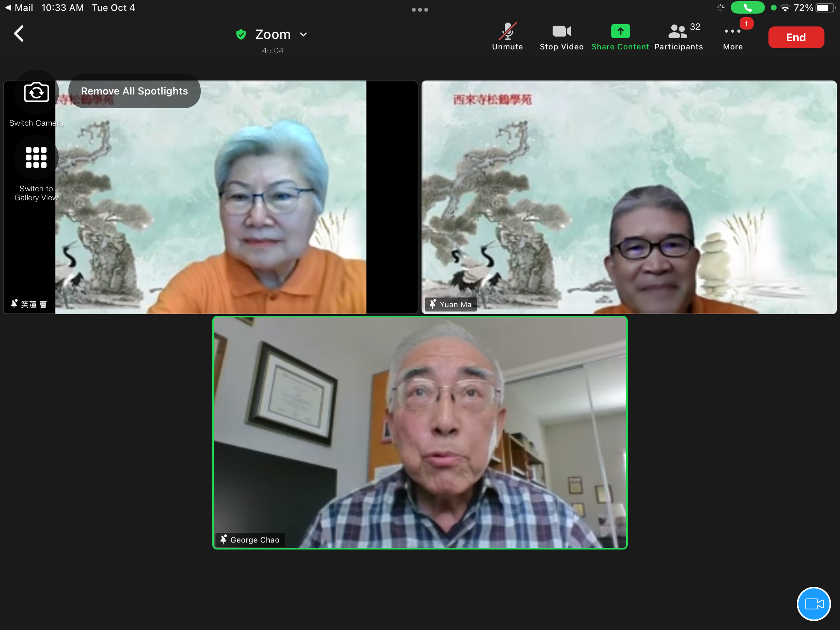
Task: Tap the pin icon beside Yuan Ma name
Action: 432,304
